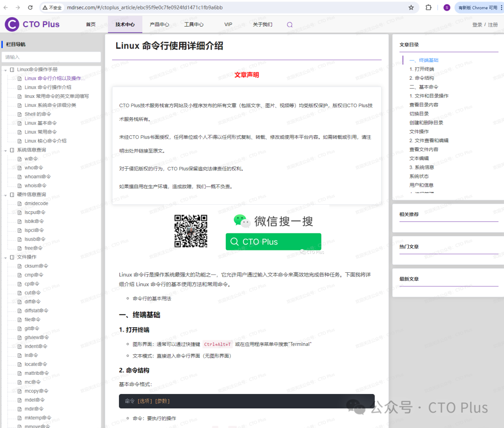Go back with the browser back arrow
This screenshot has width=504, height=428.
pyautogui.click(x=6, y=7)
